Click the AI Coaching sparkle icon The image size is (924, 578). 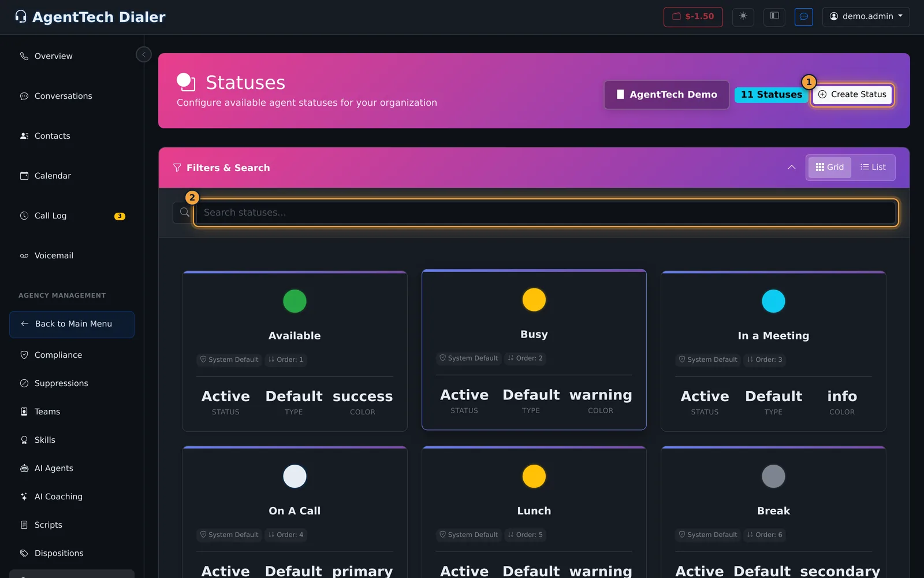pos(24,497)
